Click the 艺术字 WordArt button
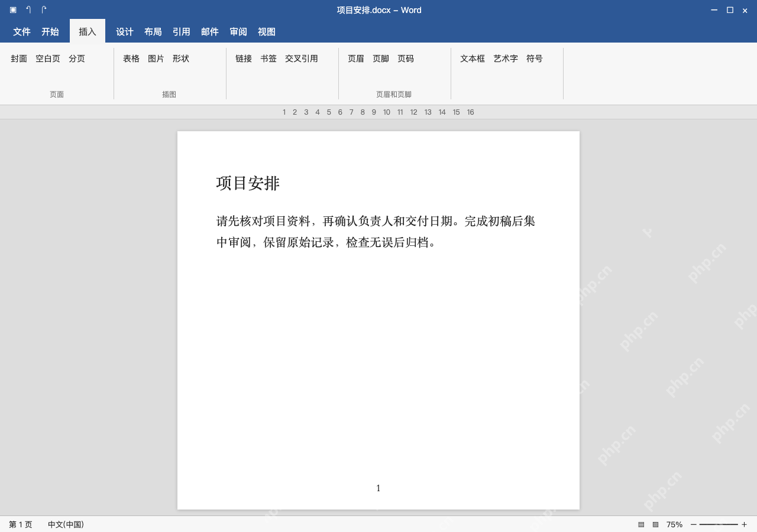Screen dimensions: 757x532 pos(506,59)
